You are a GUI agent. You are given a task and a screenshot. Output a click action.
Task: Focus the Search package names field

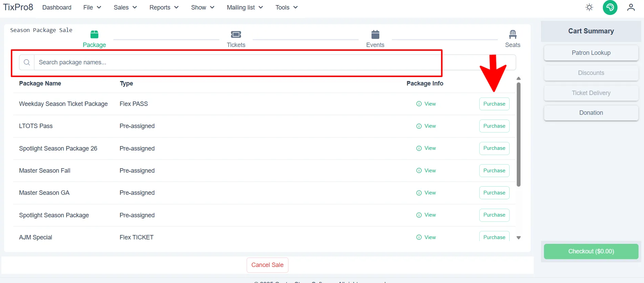point(275,62)
